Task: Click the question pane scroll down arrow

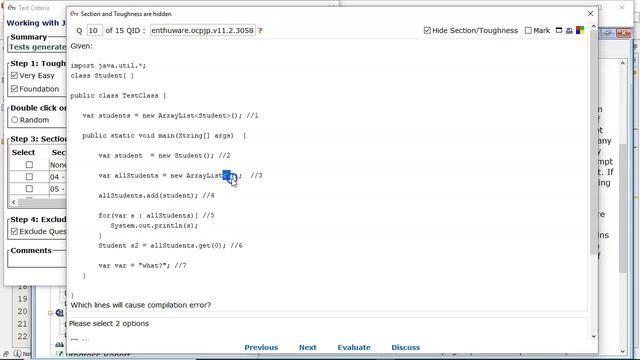Action: [x=593, y=336]
